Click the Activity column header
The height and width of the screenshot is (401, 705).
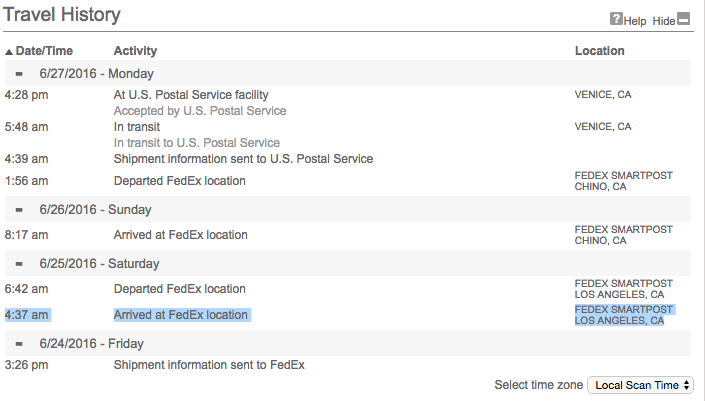coord(135,51)
